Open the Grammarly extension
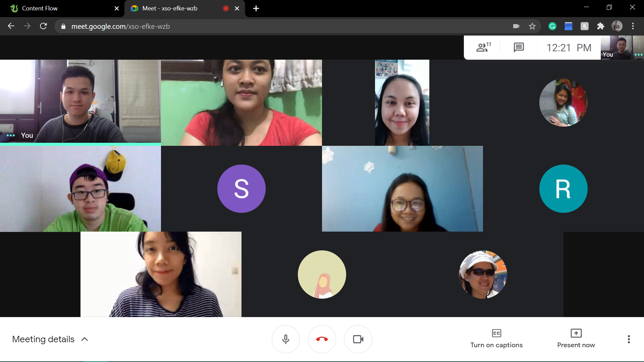Screen dimensions: 644x362 click(x=552, y=26)
